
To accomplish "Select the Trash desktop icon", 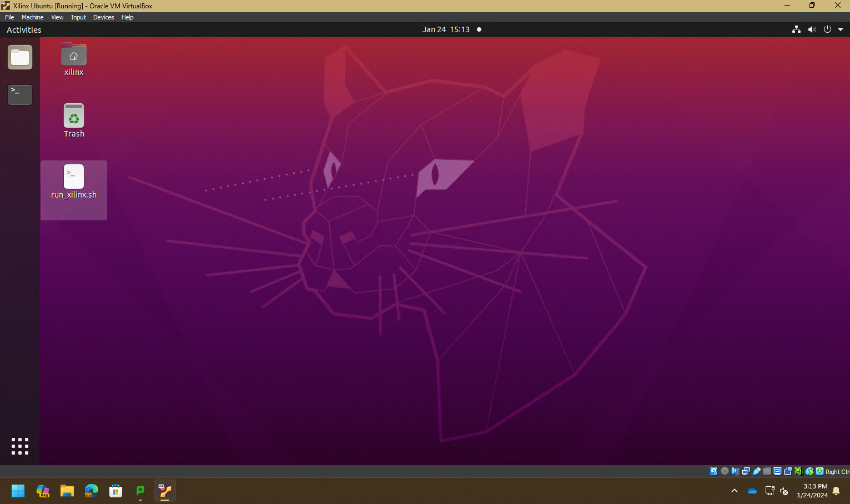I will [74, 120].
